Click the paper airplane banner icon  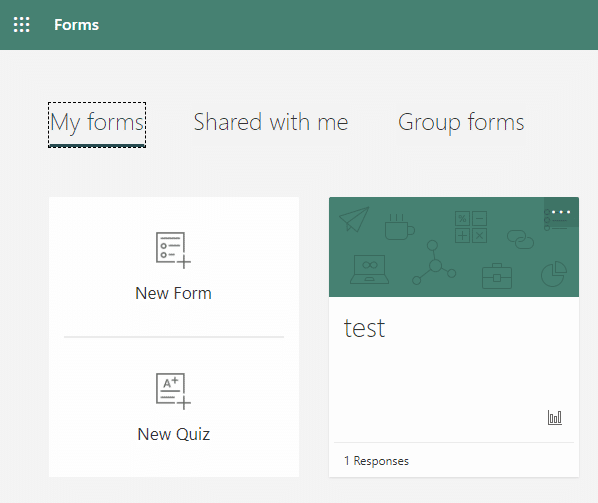(x=354, y=219)
